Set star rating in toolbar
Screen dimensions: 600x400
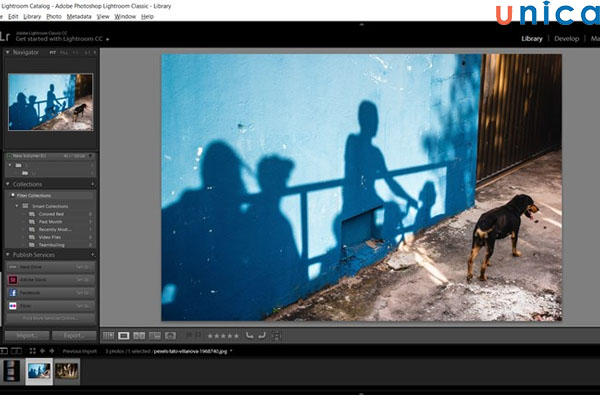222,335
